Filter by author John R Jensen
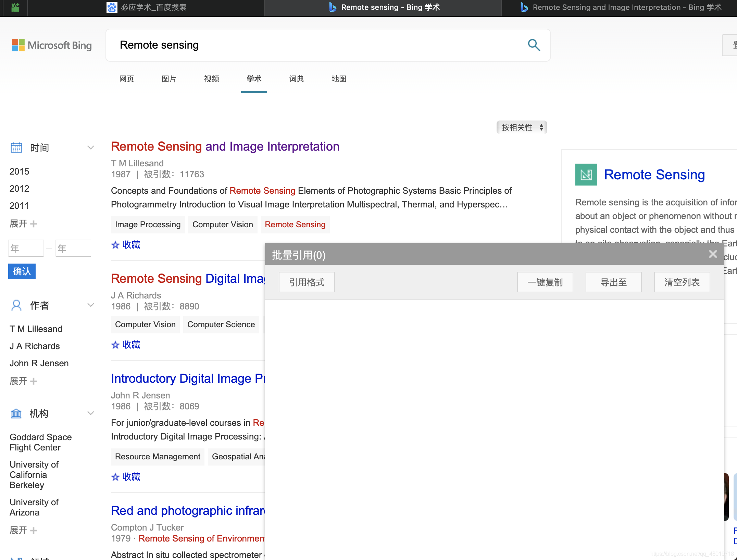 tap(39, 363)
